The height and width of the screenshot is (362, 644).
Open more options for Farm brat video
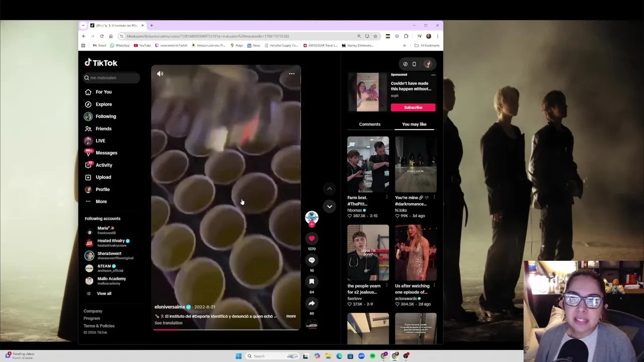pyautogui.click(x=386, y=198)
